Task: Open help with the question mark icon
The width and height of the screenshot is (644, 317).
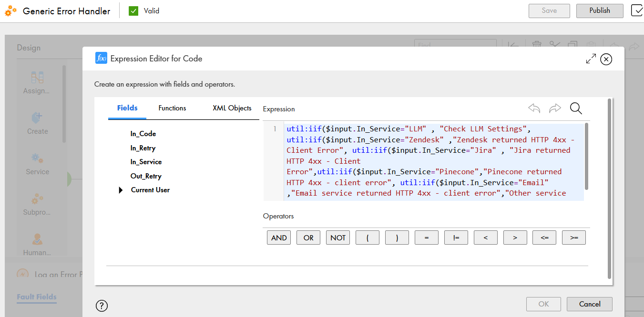Action: tap(102, 306)
